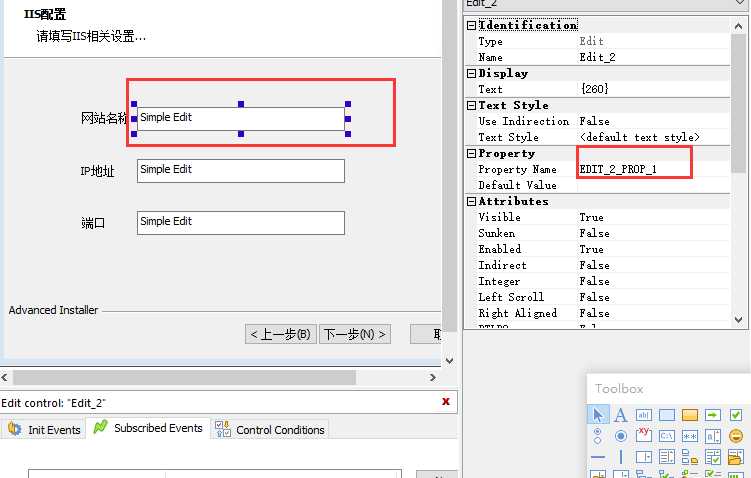Screen dimensions: 751x478
Task: Select the list-with-open-folder tool
Action: pos(736,457)
